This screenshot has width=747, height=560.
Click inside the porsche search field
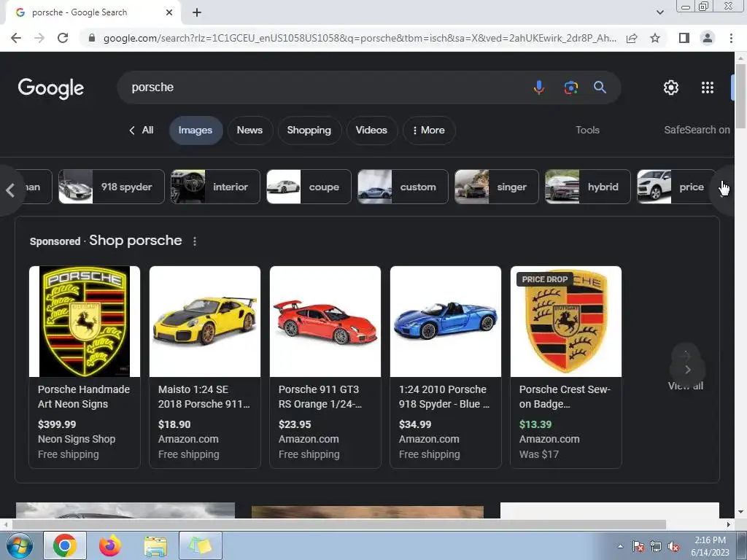(324, 87)
